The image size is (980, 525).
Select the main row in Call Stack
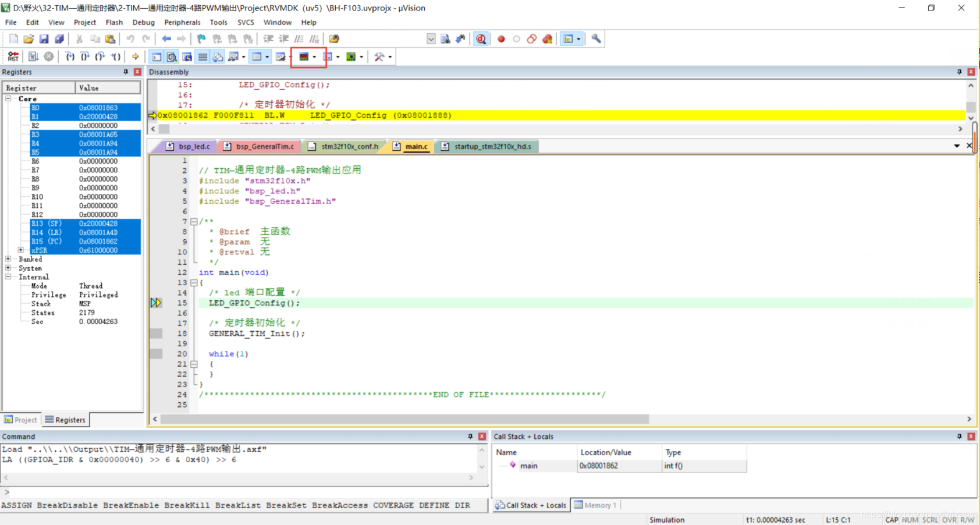tap(620, 466)
